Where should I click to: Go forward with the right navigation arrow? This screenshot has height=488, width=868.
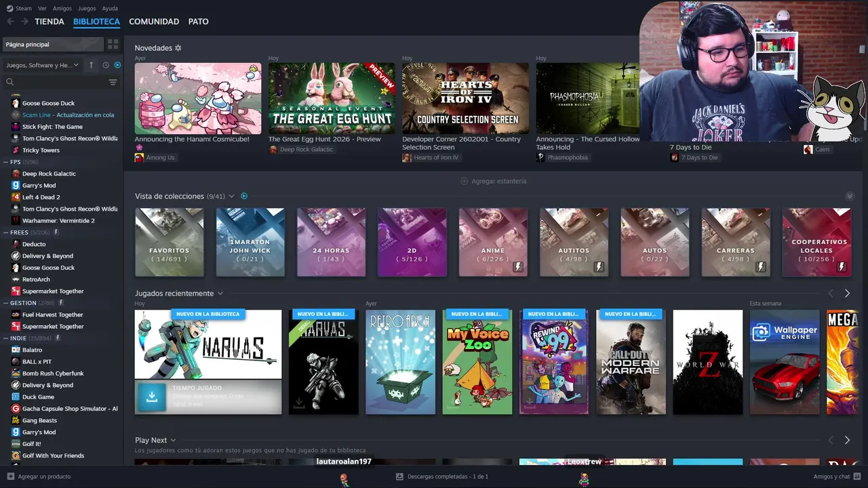(24, 22)
